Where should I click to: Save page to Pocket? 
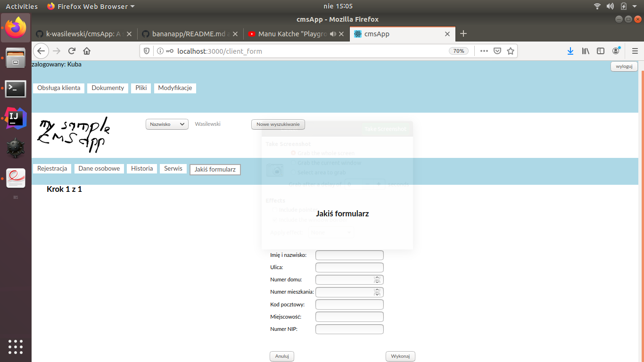[x=497, y=51]
